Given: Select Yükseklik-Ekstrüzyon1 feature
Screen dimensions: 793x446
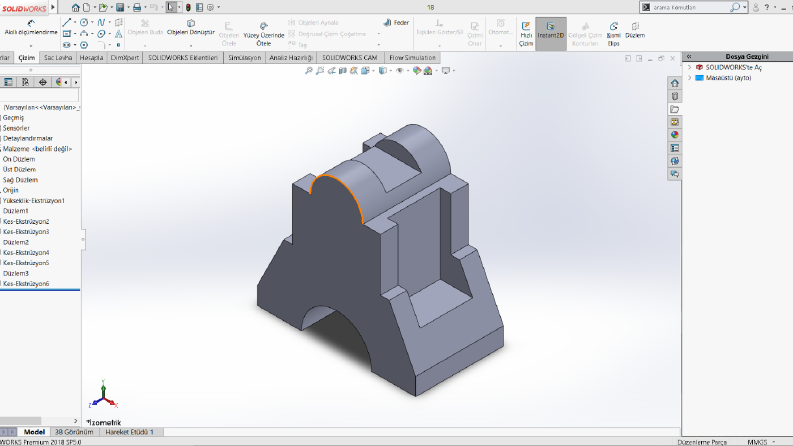Looking at the screenshot, I should coord(33,201).
